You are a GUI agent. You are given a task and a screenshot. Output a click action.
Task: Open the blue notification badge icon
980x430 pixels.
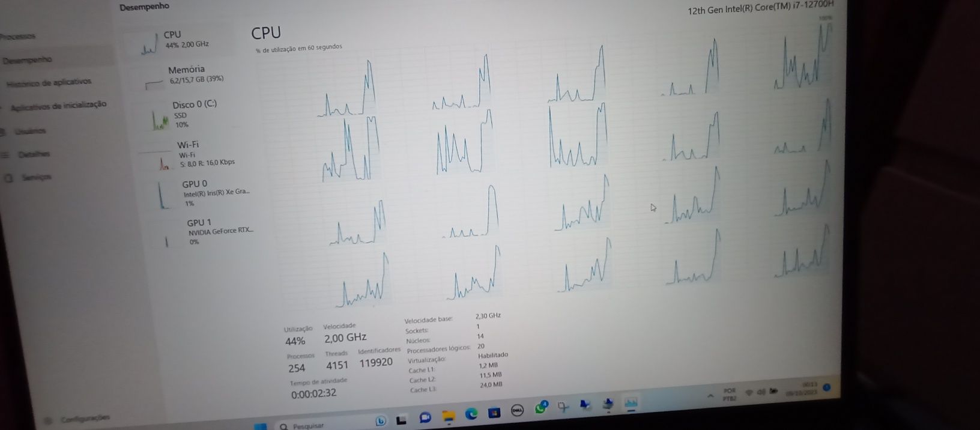coord(827,387)
